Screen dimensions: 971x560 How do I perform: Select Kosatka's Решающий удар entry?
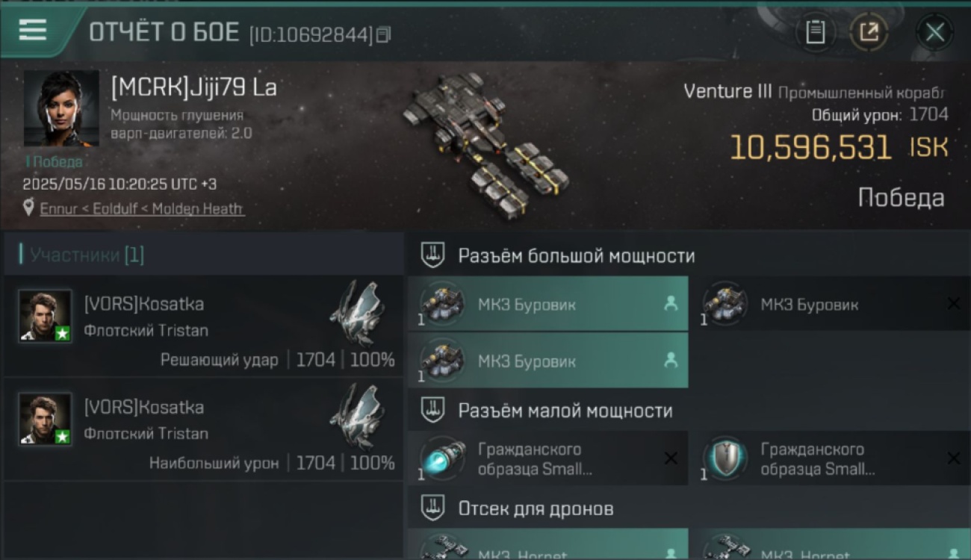click(x=203, y=326)
